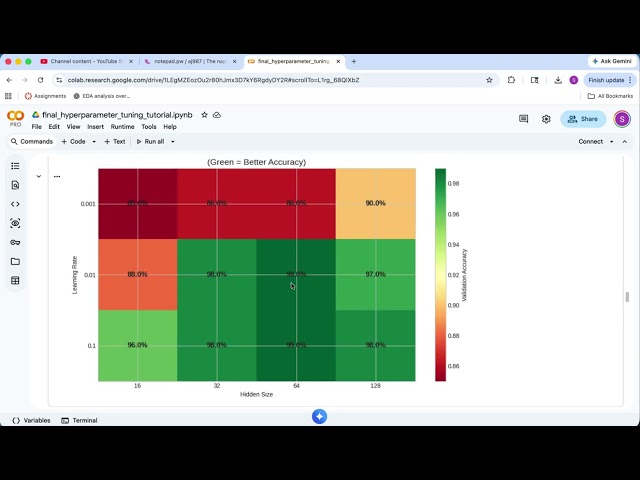Image resolution: width=640 pixels, height=480 pixels.
Task: Click the 88.0% heatmap cell
Action: 138,274
